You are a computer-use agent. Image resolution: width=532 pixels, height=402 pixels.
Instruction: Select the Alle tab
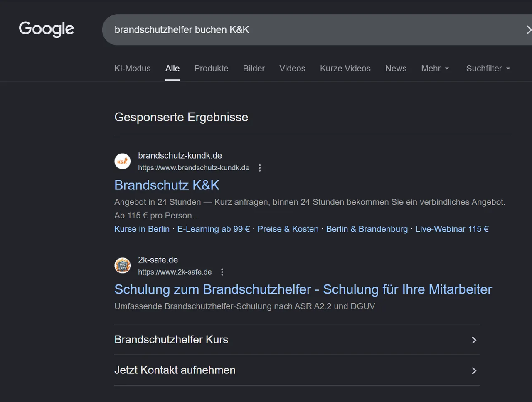coord(172,69)
